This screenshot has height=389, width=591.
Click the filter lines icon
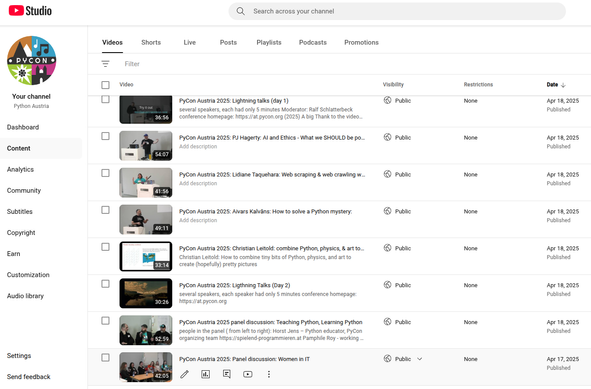point(106,64)
